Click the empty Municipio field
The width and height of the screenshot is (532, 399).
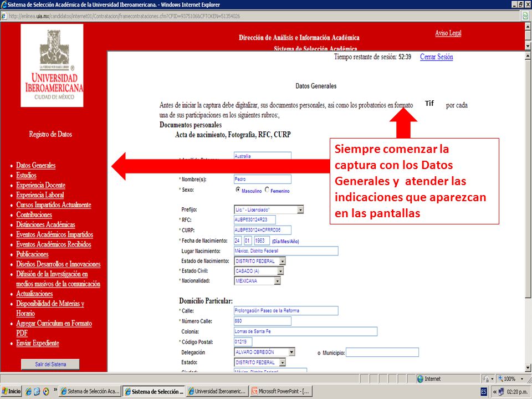[x=382, y=352]
